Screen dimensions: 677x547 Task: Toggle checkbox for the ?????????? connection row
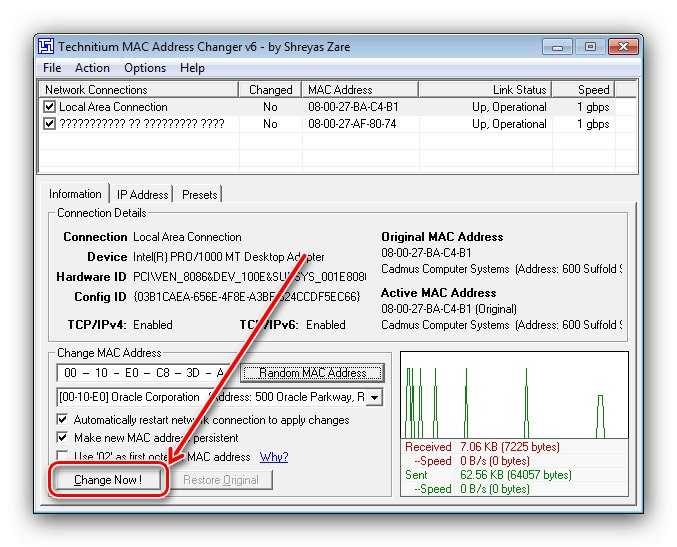click(50, 123)
